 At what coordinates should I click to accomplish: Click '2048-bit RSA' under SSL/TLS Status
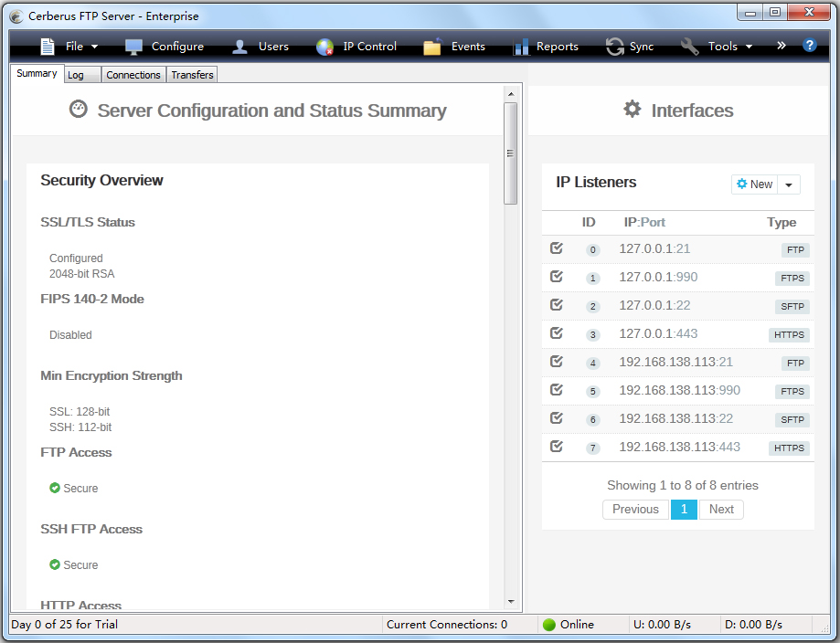point(82,274)
